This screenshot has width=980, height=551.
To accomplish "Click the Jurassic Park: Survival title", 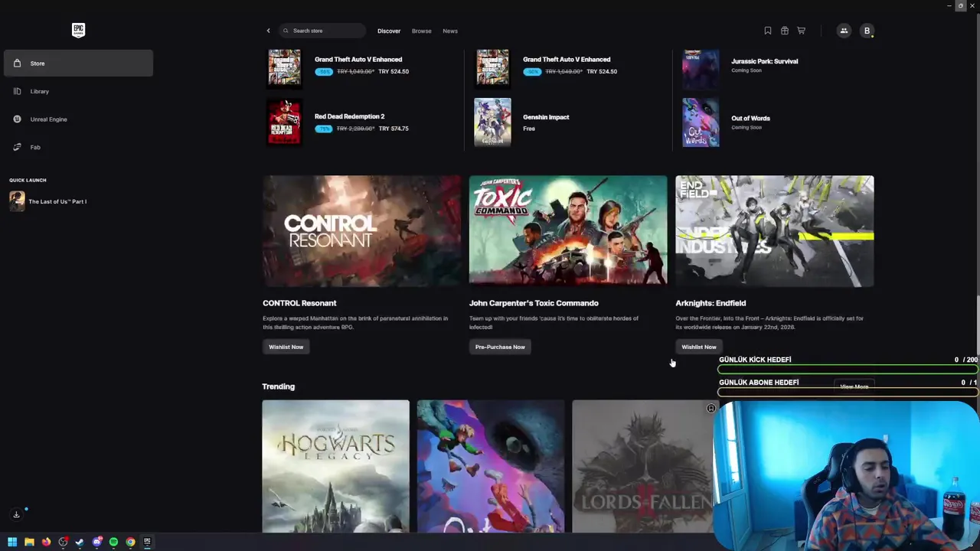I will pyautogui.click(x=764, y=61).
